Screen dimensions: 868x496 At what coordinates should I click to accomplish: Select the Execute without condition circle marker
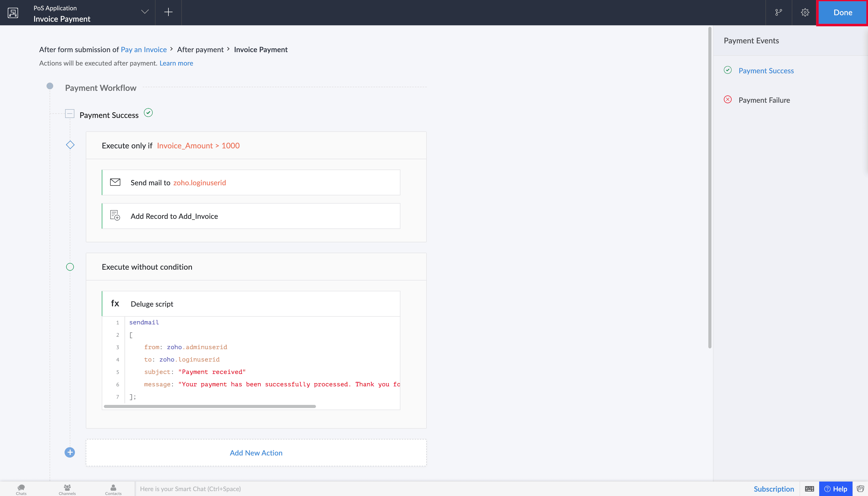click(70, 267)
